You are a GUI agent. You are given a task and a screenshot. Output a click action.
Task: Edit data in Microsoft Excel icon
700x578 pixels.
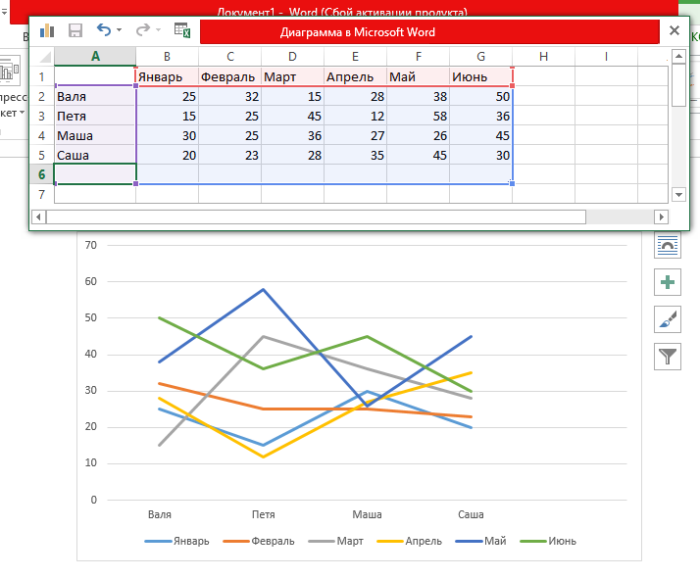[182, 30]
